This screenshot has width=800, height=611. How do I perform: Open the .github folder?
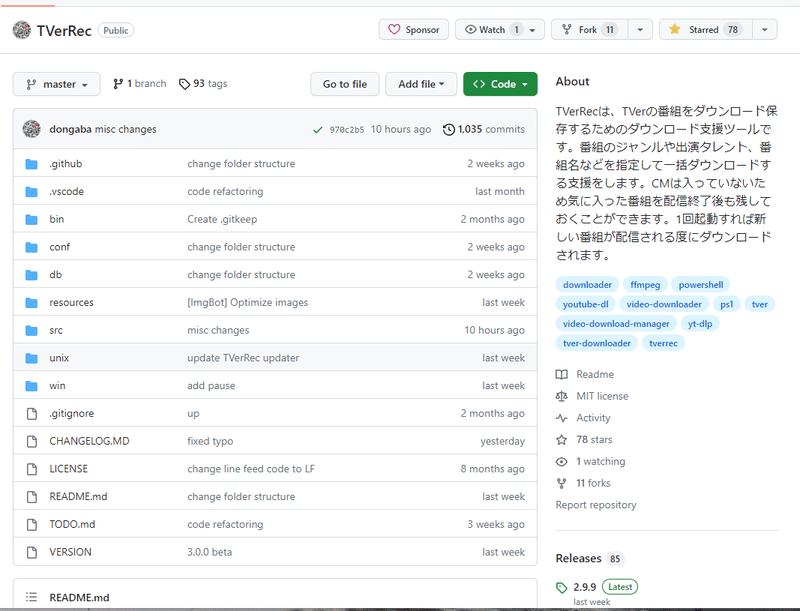[x=66, y=164]
